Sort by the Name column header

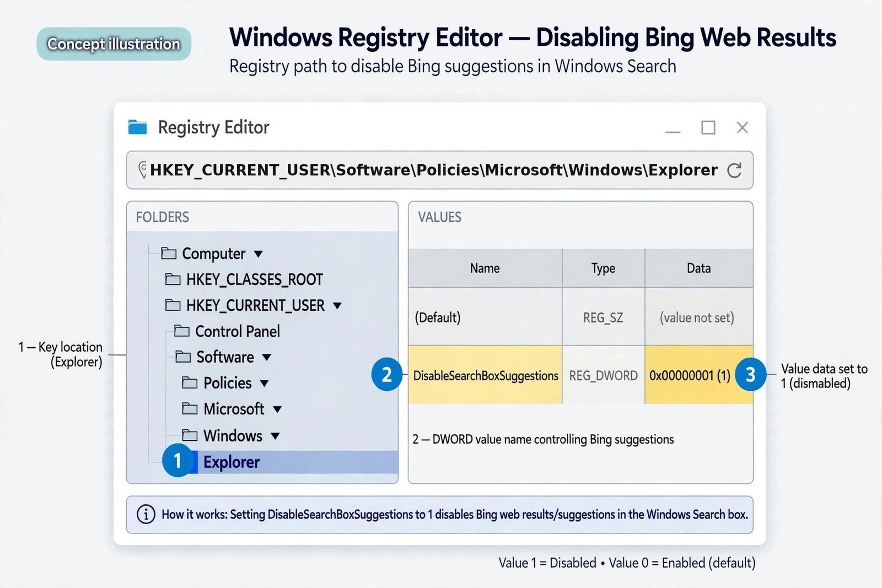[x=485, y=268]
